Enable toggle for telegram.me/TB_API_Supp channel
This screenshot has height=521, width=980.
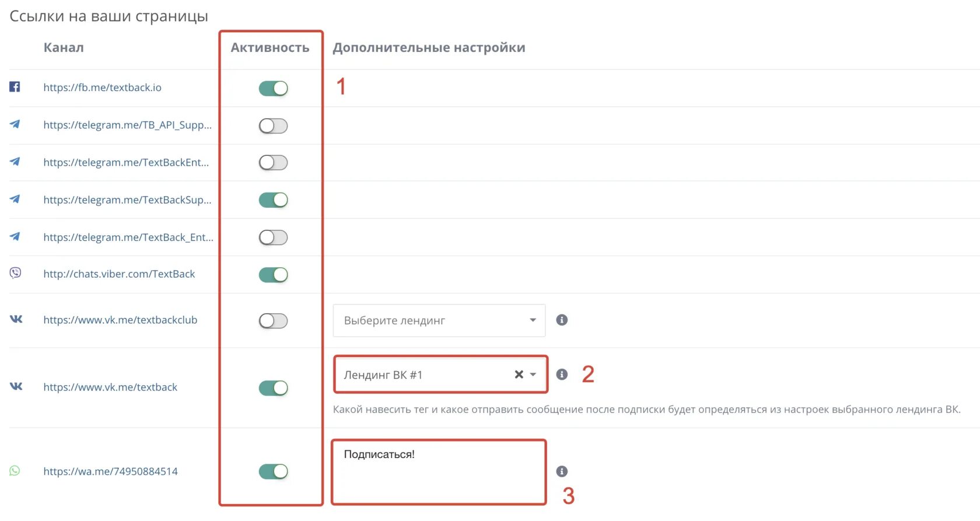click(273, 125)
